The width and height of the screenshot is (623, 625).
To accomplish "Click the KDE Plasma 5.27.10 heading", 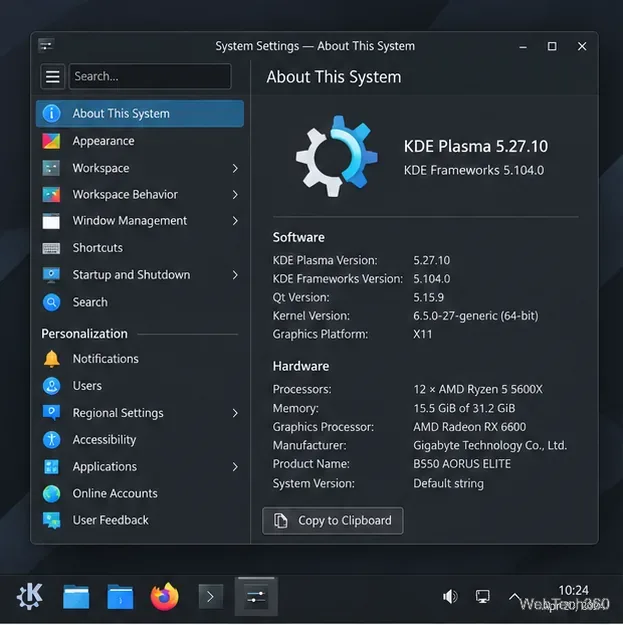I will click(476, 146).
